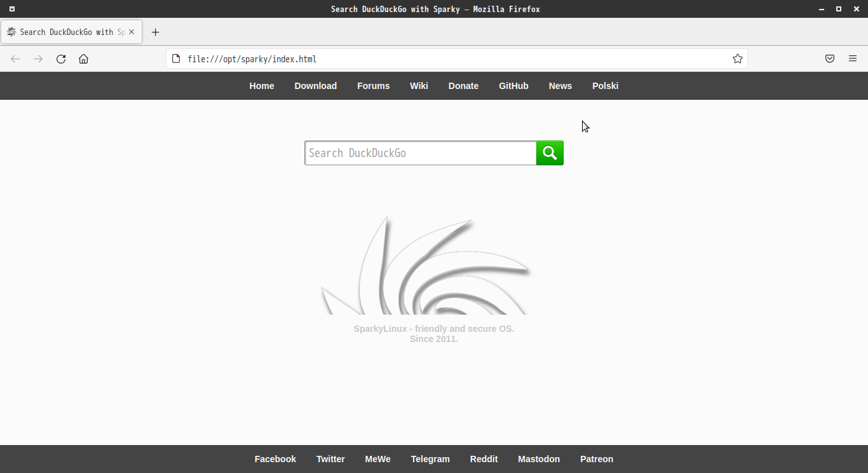Minimize the Firefox window

(x=820, y=9)
